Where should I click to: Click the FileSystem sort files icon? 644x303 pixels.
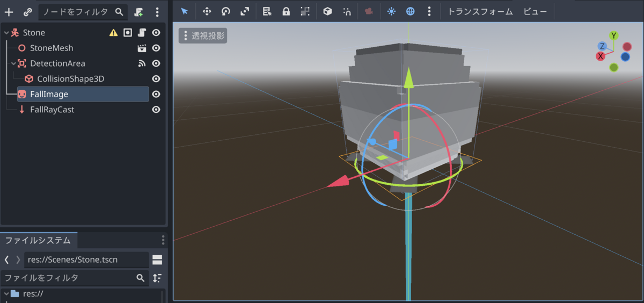pyautogui.click(x=157, y=278)
